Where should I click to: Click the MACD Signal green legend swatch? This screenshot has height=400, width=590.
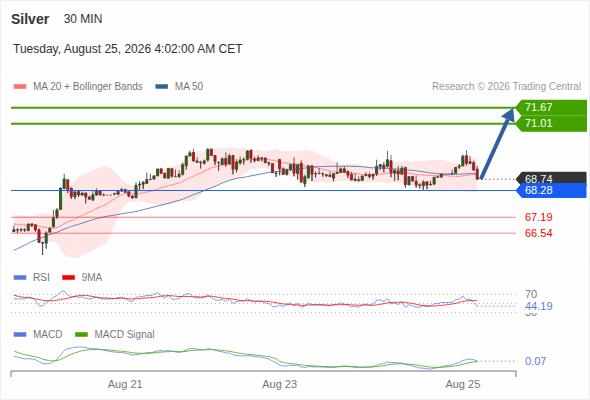82,335
